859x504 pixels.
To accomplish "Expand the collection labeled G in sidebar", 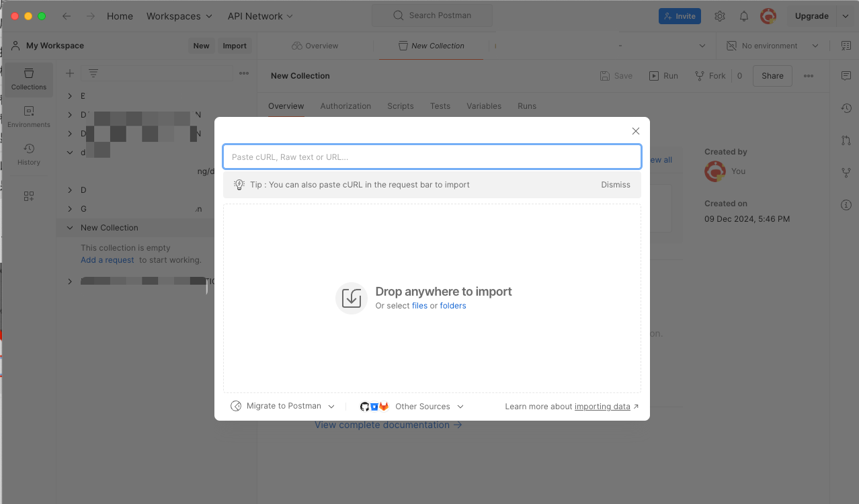I will pyautogui.click(x=70, y=209).
